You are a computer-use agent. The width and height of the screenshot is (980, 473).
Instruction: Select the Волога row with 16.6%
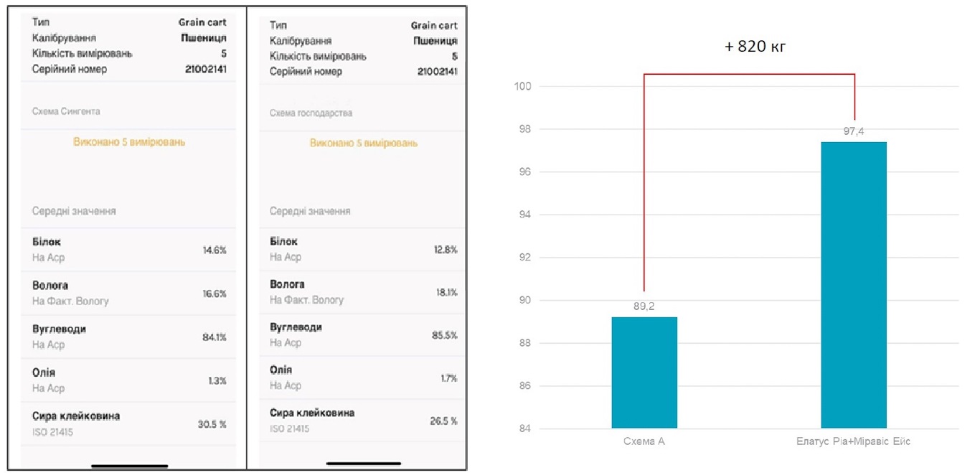(x=129, y=294)
